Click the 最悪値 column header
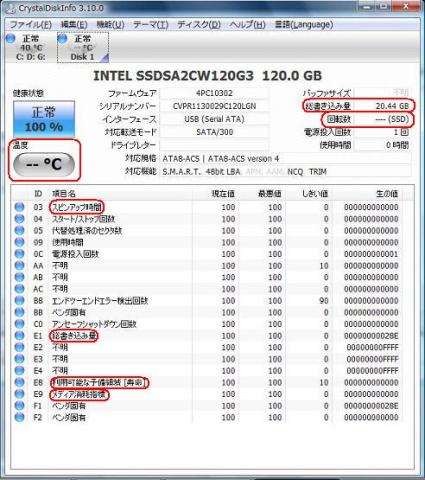The image size is (425, 480). pos(270,194)
